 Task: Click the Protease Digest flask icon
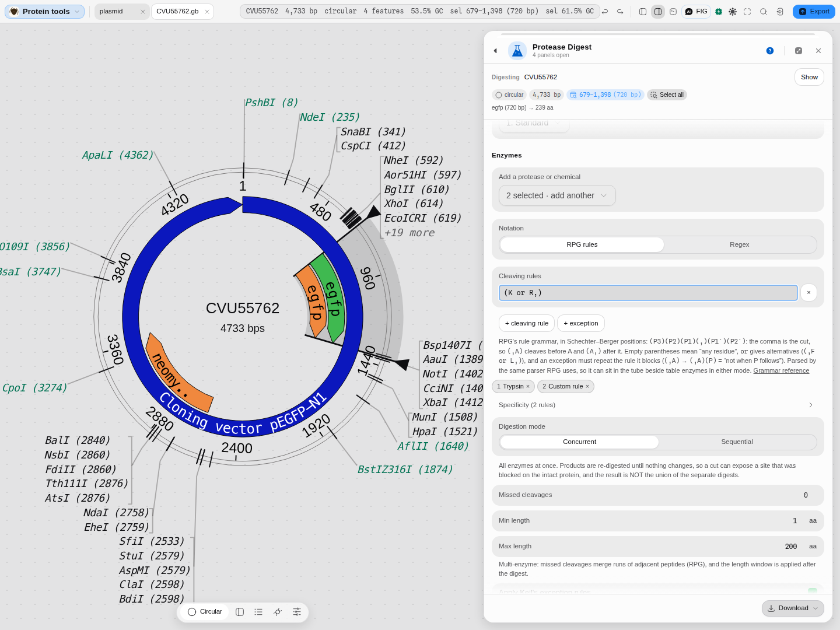click(517, 51)
